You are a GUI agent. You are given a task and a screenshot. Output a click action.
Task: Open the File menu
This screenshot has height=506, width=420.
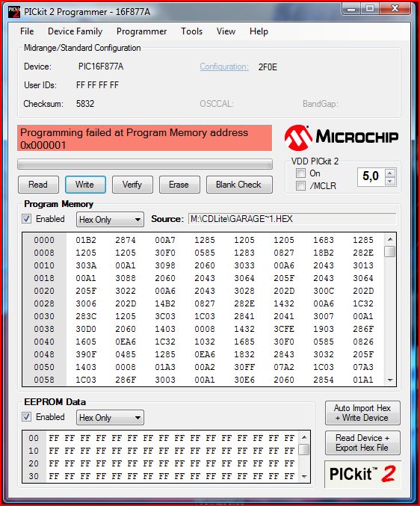click(x=27, y=31)
